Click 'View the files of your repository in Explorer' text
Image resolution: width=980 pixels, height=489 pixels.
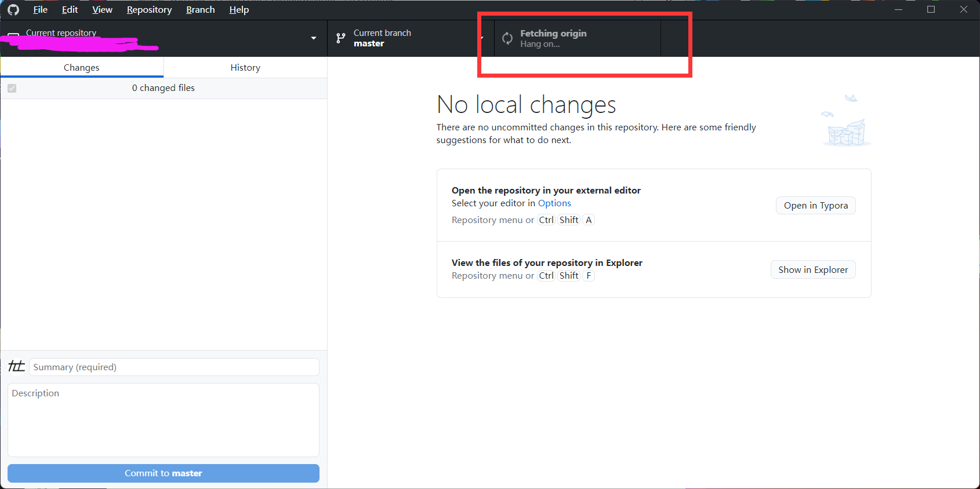point(547,262)
